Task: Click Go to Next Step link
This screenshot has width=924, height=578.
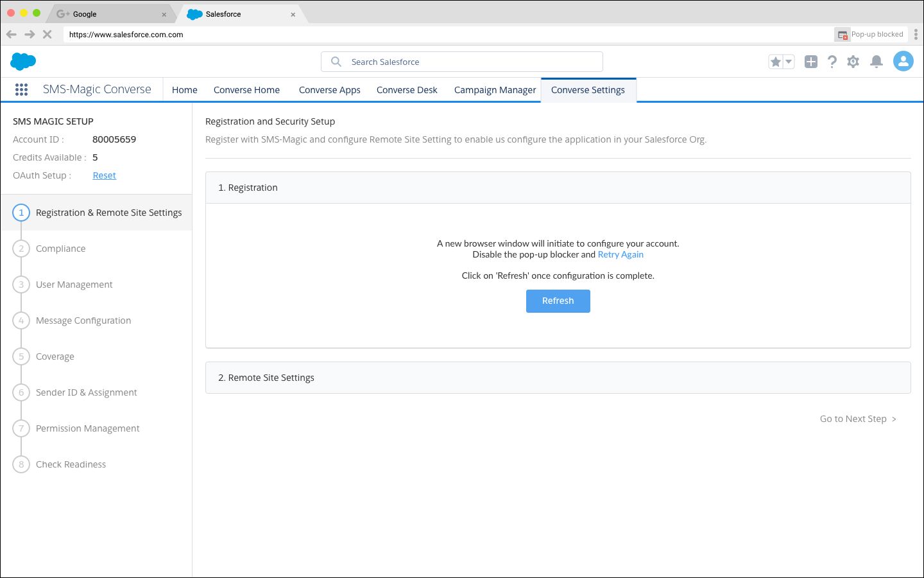Action: [x=859, y=419]
